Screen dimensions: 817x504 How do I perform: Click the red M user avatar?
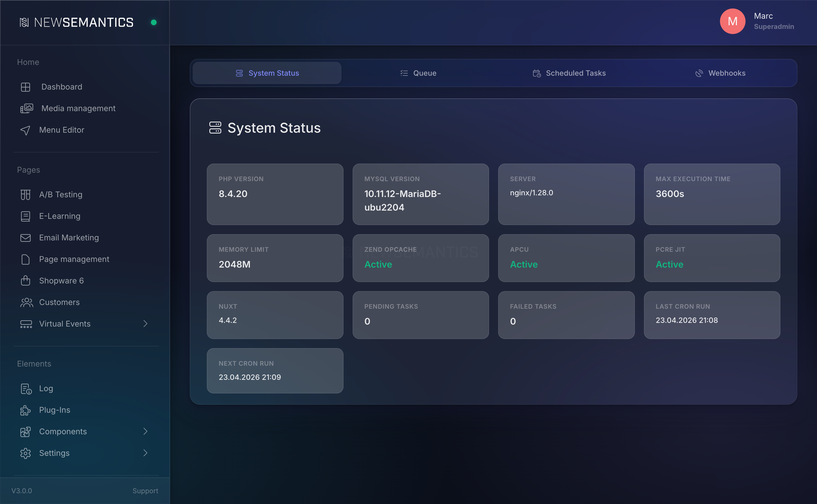pyautogui.click(x=732, y=21)
